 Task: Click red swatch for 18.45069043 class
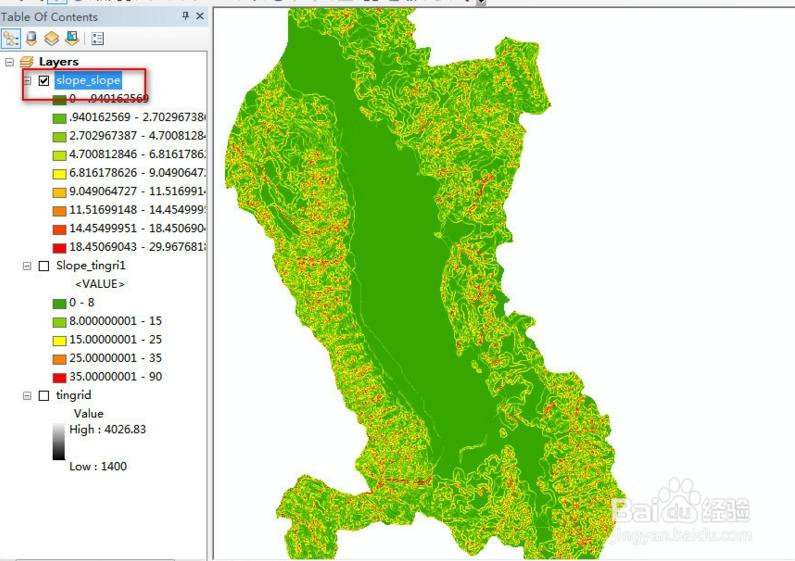[59, 248]
